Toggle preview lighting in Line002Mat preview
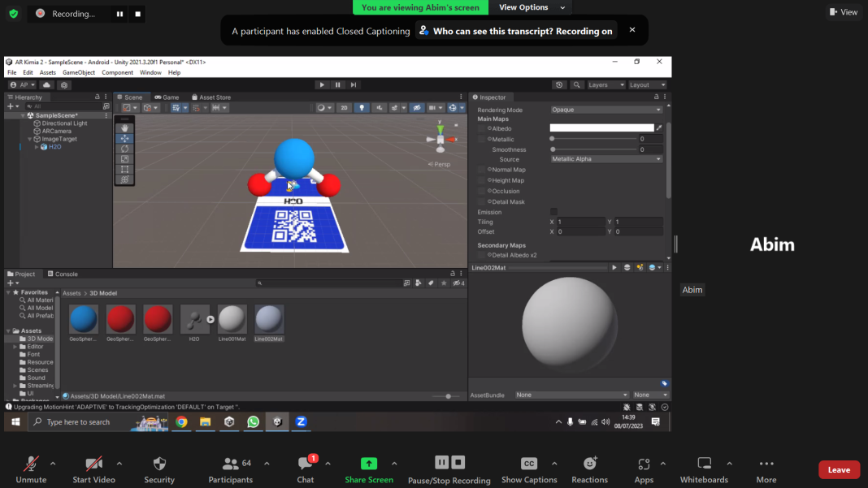This screenshot has height=488, width=868. tap(640, 267)
